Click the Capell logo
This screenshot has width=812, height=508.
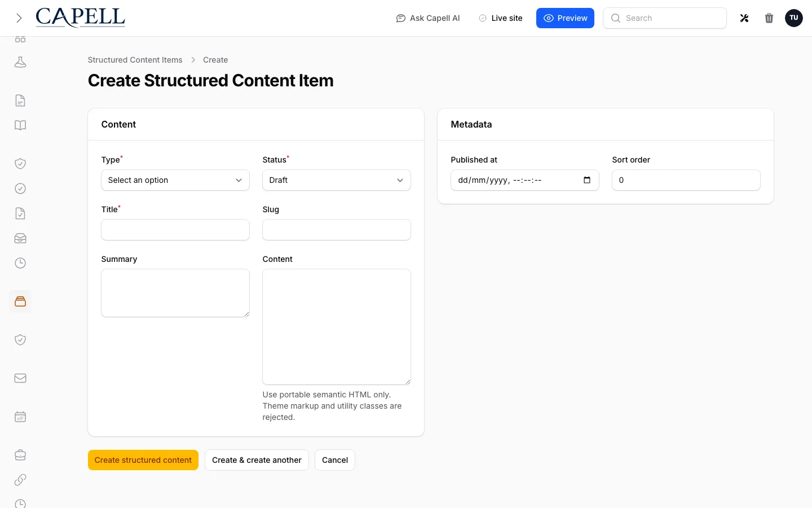[81, 17]
